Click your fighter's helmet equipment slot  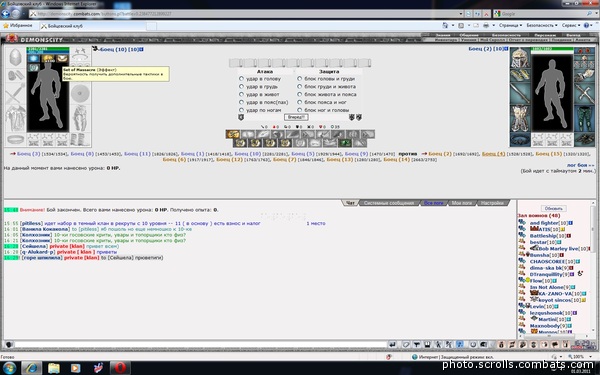click(x=15, y=57)
